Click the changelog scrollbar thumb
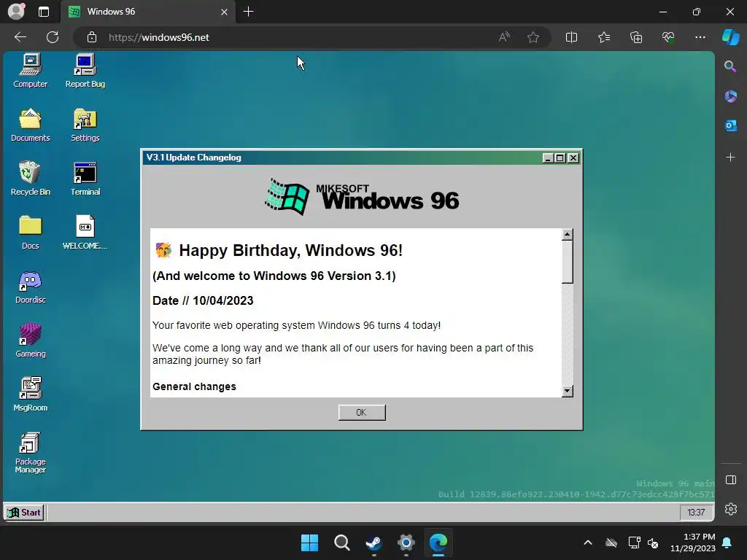Image resolution: width=747 pixels, height=560 pixels. (x=567, y=262)
